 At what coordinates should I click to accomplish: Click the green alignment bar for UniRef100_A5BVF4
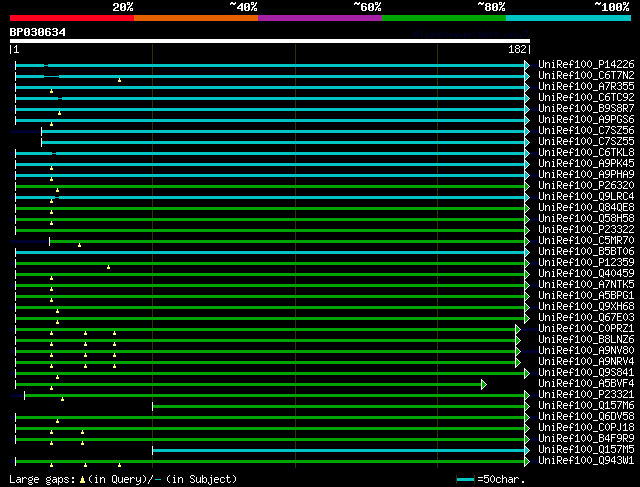249,385
